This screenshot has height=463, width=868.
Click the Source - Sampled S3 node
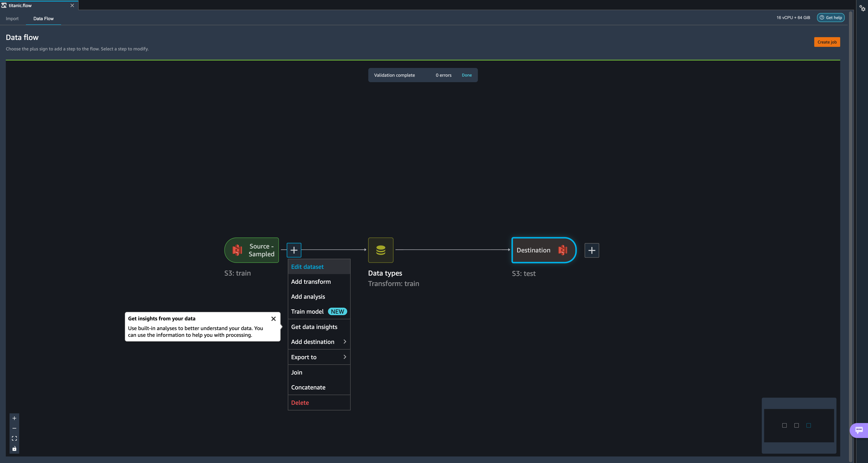pyautogui.click(x=252, y=250)
